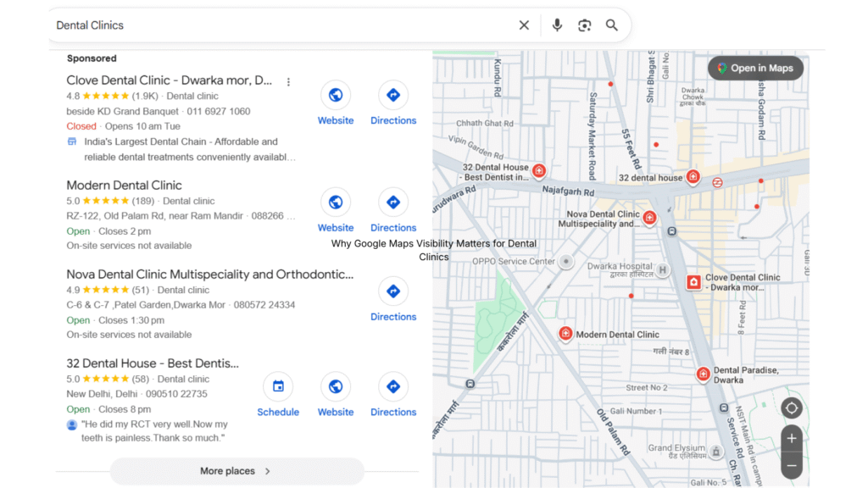The width and height of the screenshot is (868, 488).
Task: Click the Open in Maps button
Action: 755,69
